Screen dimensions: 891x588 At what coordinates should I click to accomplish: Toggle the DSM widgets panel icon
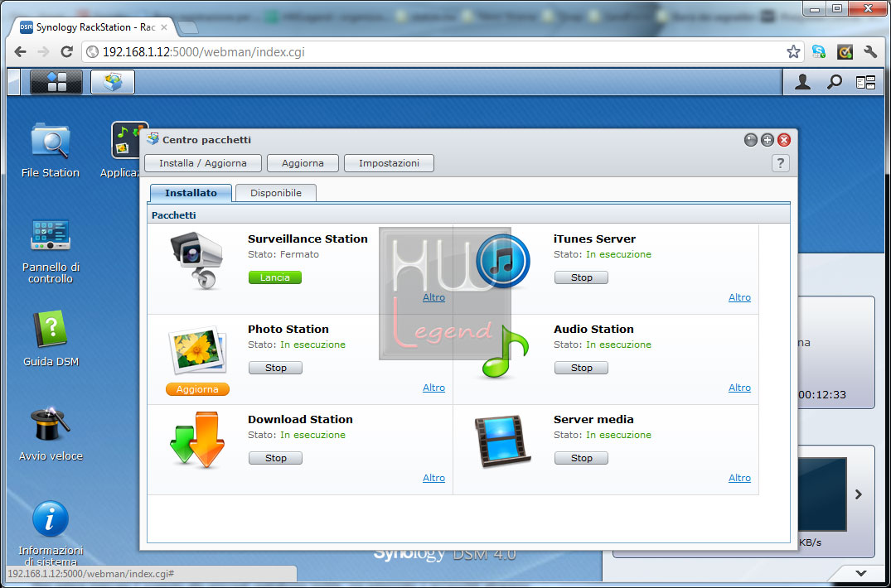866,82
